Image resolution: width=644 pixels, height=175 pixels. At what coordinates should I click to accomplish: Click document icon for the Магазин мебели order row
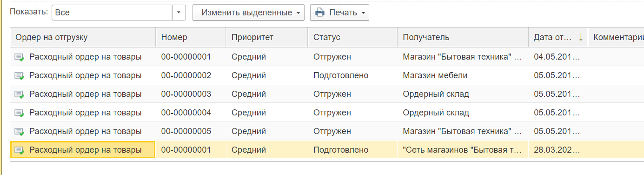(x=20, y=76)
